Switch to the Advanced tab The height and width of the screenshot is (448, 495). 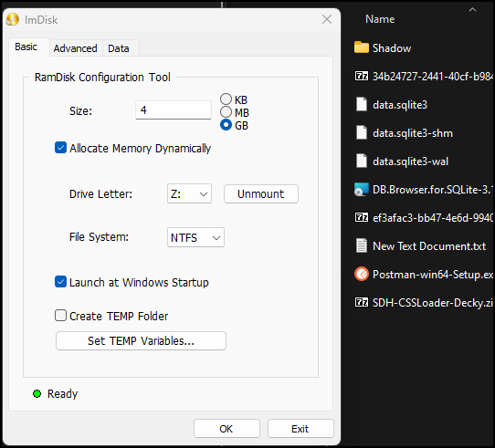(x=76, y=48)
